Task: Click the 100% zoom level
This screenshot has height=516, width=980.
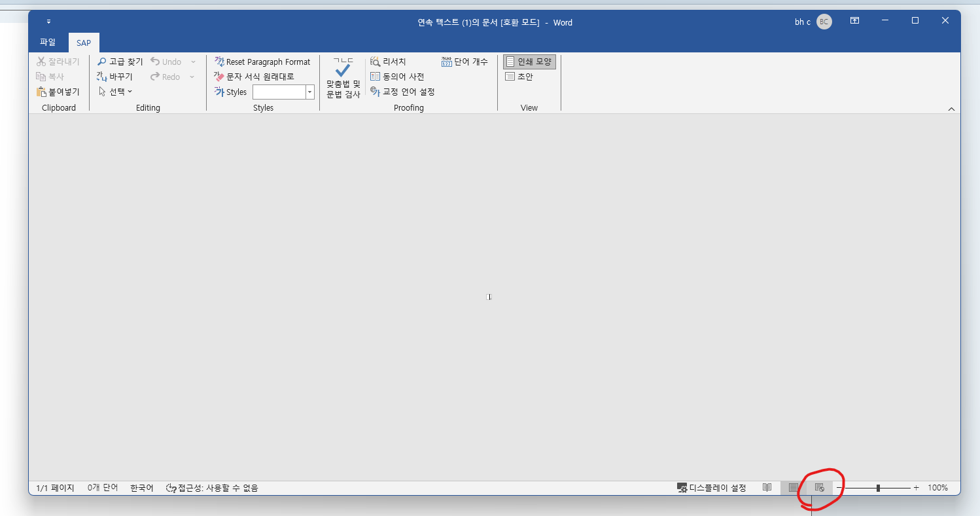Action: 937,488
